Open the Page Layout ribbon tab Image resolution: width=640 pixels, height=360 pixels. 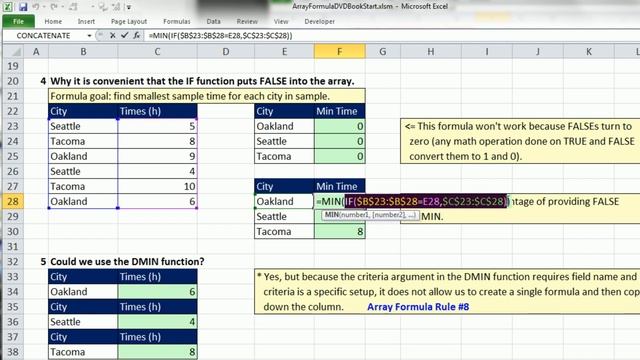click(129, 21)
